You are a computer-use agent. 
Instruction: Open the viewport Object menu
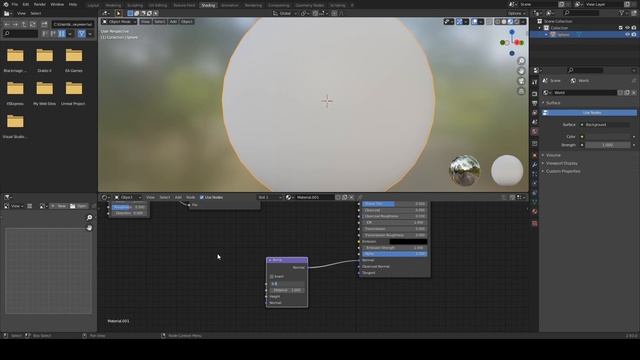pyautogui.click(x=187, y=22)
